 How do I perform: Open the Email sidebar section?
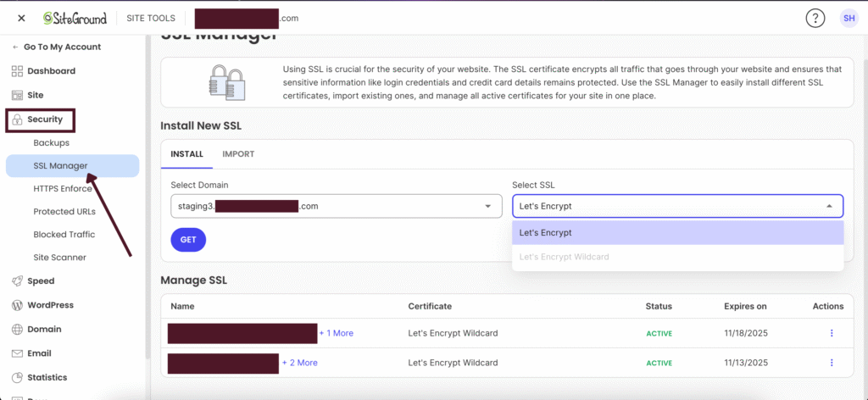tap(39, 353)
